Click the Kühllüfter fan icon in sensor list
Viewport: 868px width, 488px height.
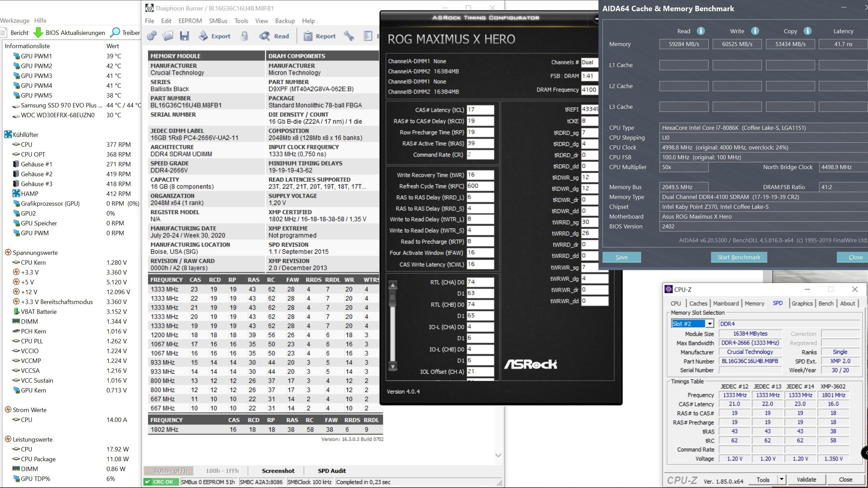pos(8,135)
